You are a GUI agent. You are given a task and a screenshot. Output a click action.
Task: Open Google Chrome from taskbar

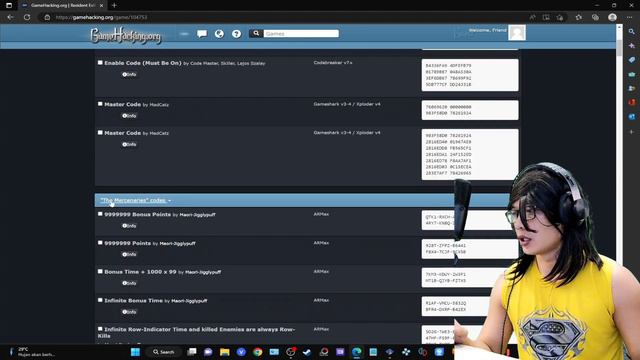tap(257, 351)
